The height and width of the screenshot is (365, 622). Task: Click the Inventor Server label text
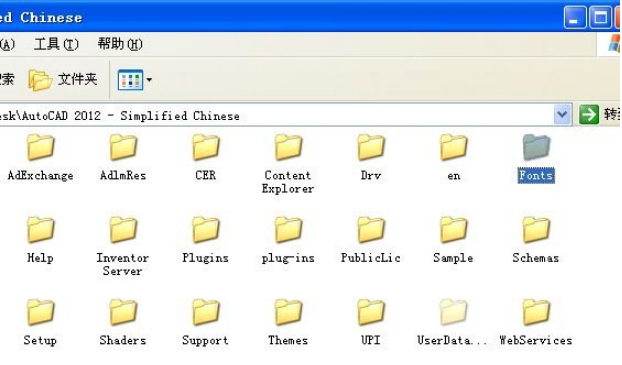(123, 265)
